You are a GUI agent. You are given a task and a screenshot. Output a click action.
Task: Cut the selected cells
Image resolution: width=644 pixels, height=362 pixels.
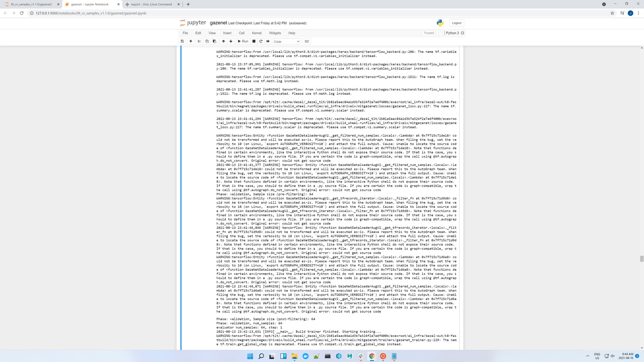(x=199, y=41)
